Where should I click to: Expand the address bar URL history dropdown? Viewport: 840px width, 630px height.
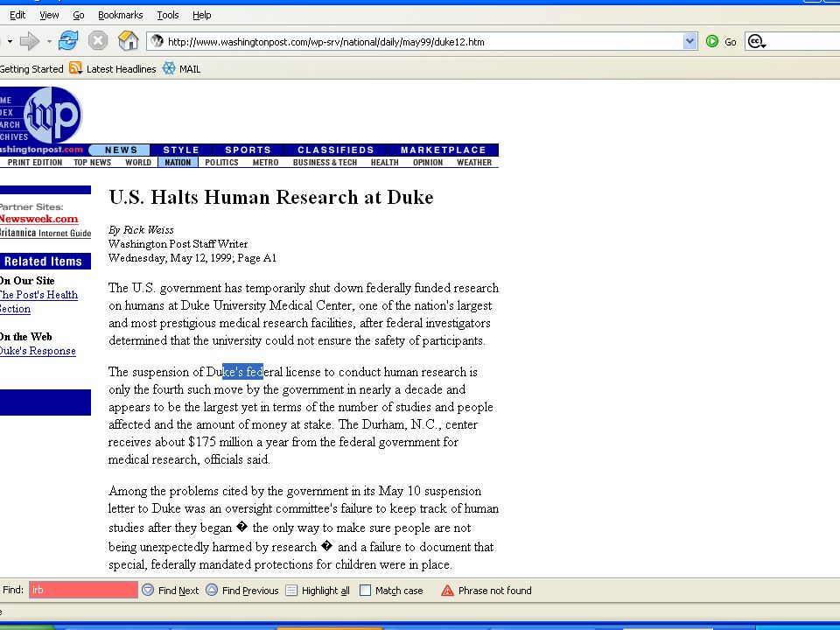click(x=690, y=41)
